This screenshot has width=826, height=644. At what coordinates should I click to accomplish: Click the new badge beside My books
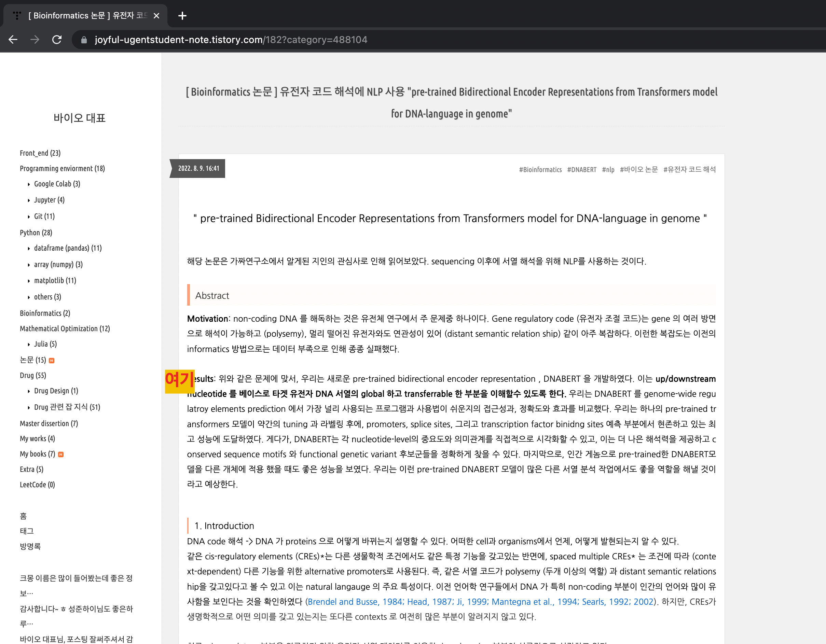(60, 454)
